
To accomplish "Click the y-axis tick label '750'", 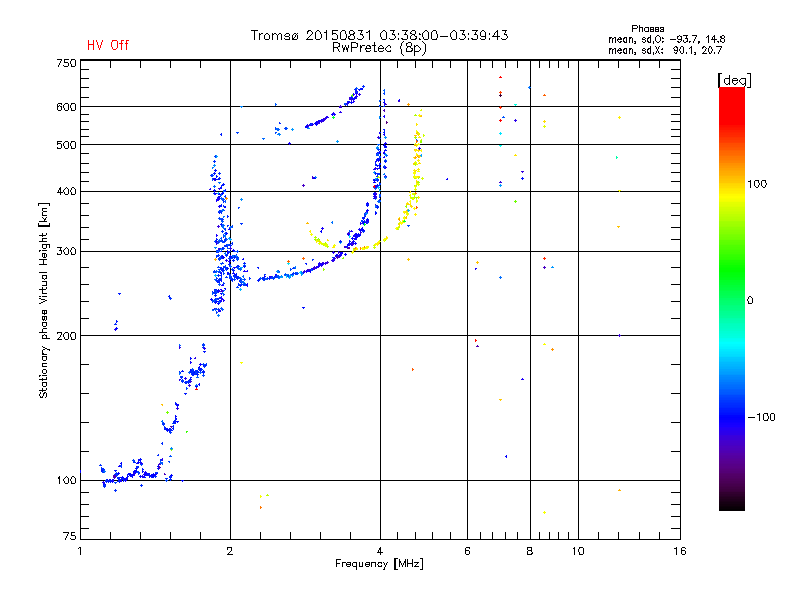I will coord(66,63).
